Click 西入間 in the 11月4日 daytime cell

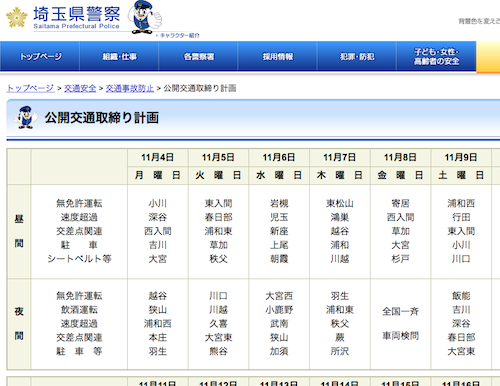pos(158,231)
